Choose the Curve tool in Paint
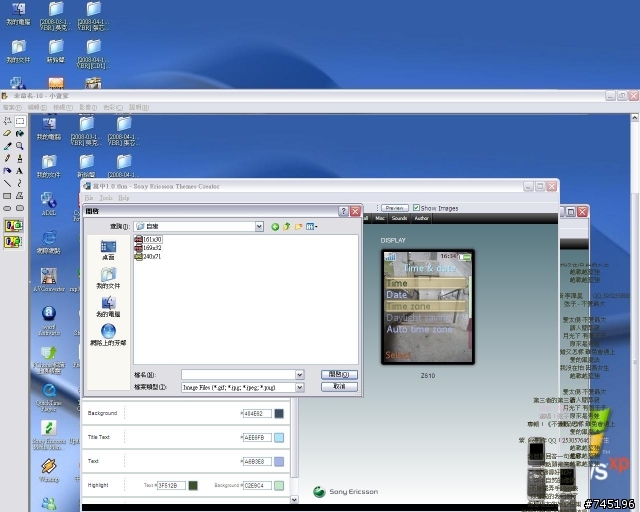640x512 pixels. click(20, 183)
